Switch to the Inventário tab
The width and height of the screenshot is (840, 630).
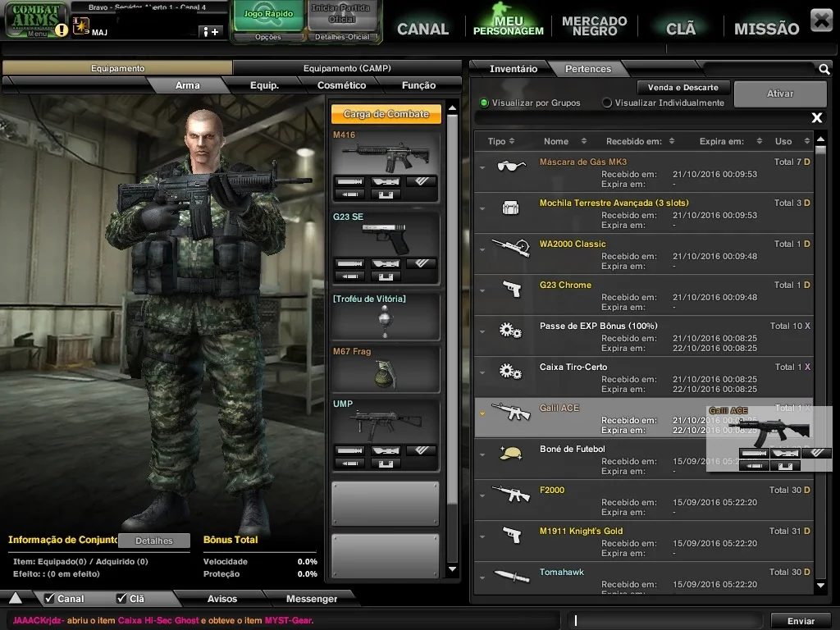514,69
